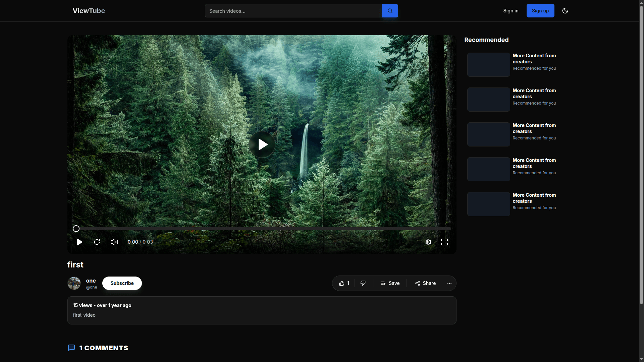
Task: Click the play button overlay on the video
Action: (x=262, y=144)
